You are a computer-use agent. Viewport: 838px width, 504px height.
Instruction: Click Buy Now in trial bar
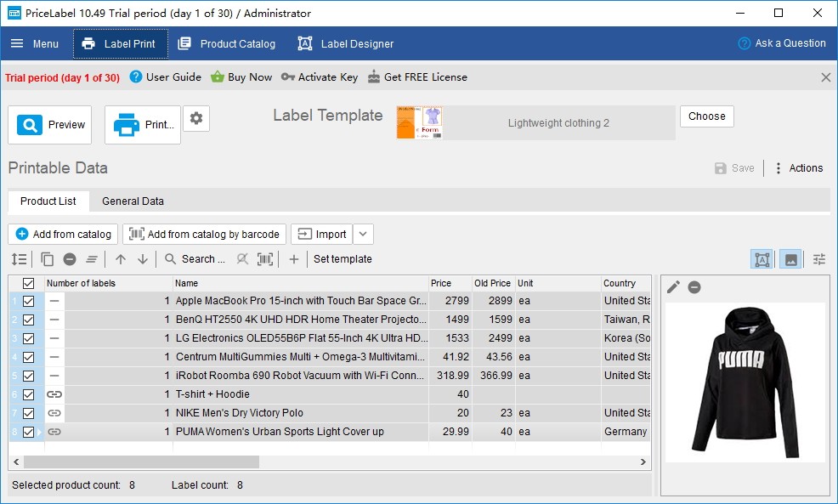click(x=241, y=77)
